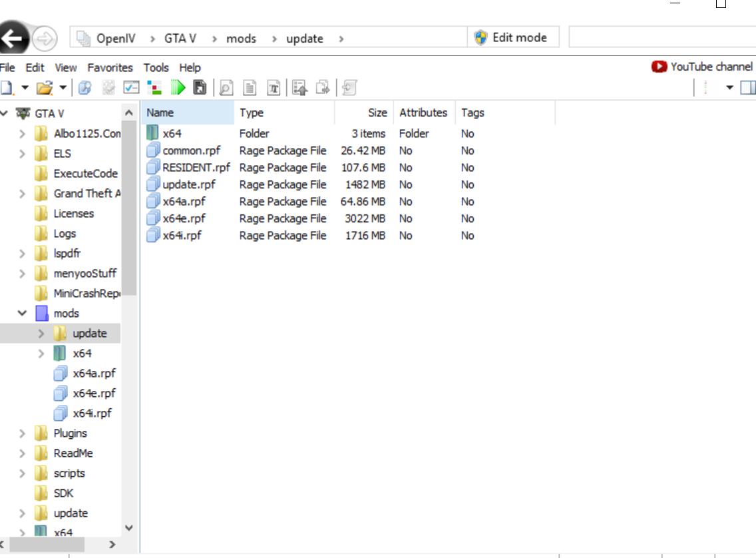Expand the update folder under mods
Image resolution: width=756 pixels, height=558 pixels.
click(41, 333)
